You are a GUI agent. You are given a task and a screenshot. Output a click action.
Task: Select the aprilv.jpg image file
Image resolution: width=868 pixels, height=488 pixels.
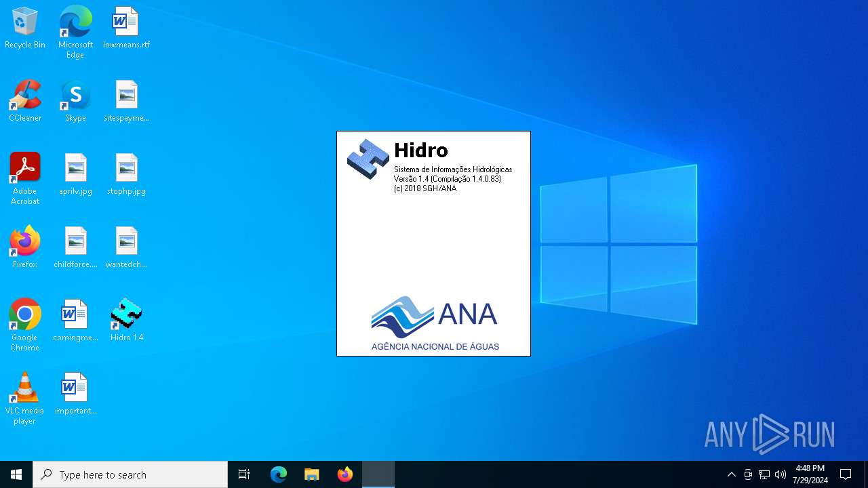click(x=75, y=174)
